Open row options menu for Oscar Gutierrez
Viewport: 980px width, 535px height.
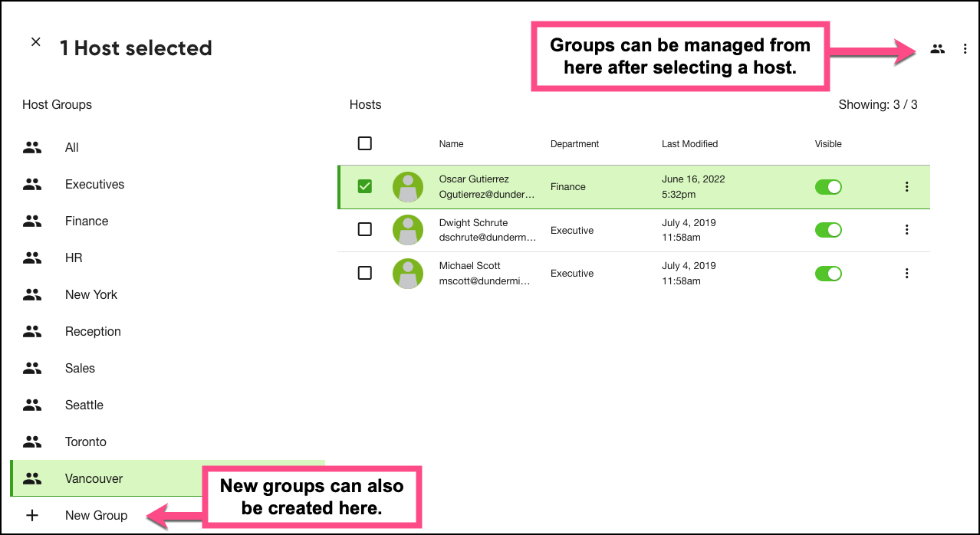click(907, 187)
